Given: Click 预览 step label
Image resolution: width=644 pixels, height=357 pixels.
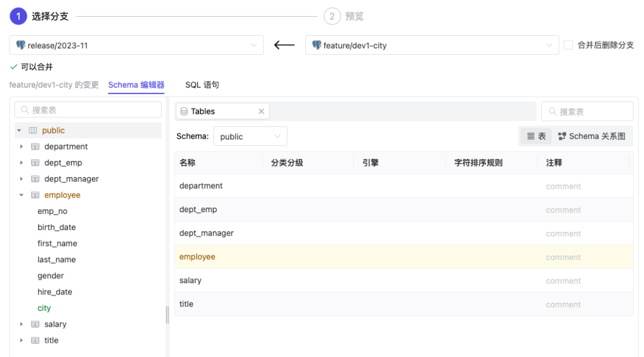Looking at the screenshot, I should [x=354, y=17].
